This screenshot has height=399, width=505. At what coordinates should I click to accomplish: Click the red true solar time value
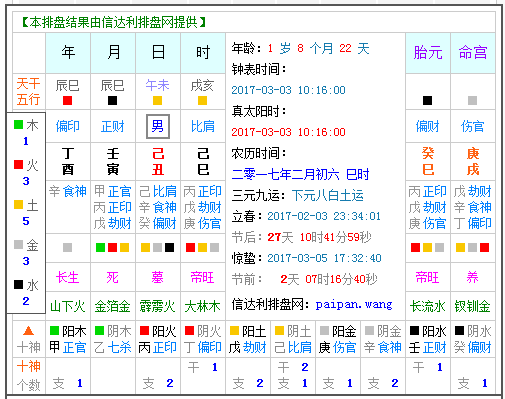pos(288,132)
